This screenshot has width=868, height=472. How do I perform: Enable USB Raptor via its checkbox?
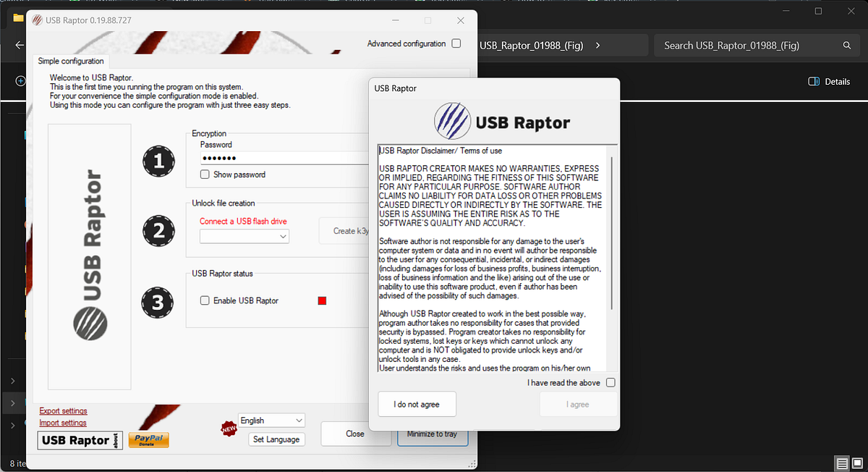click(x=204, y=300)
